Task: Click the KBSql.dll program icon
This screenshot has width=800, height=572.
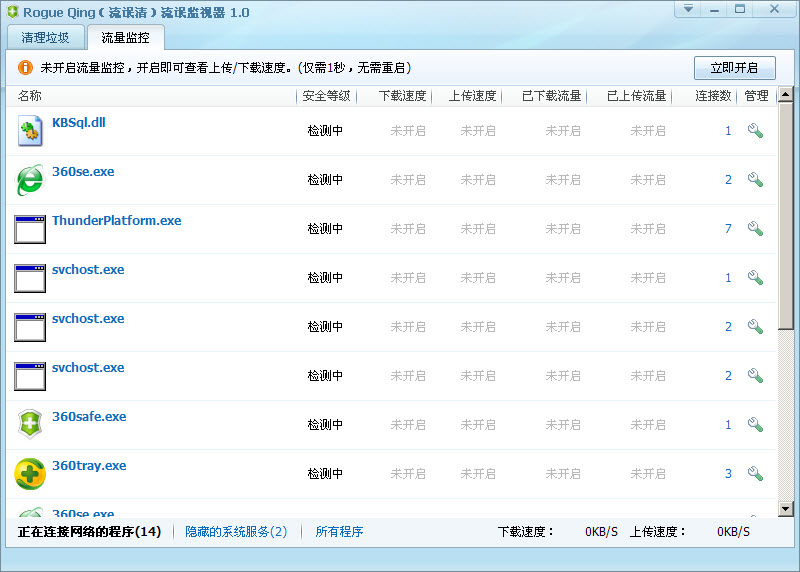Action: (x=30, y=131)
